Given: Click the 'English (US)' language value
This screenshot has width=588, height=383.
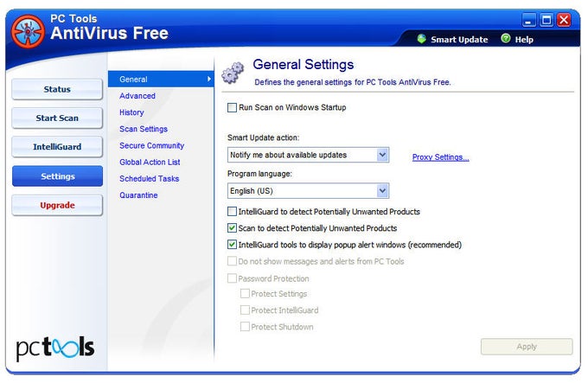Looking at the screenshot, I should point(252,191).
